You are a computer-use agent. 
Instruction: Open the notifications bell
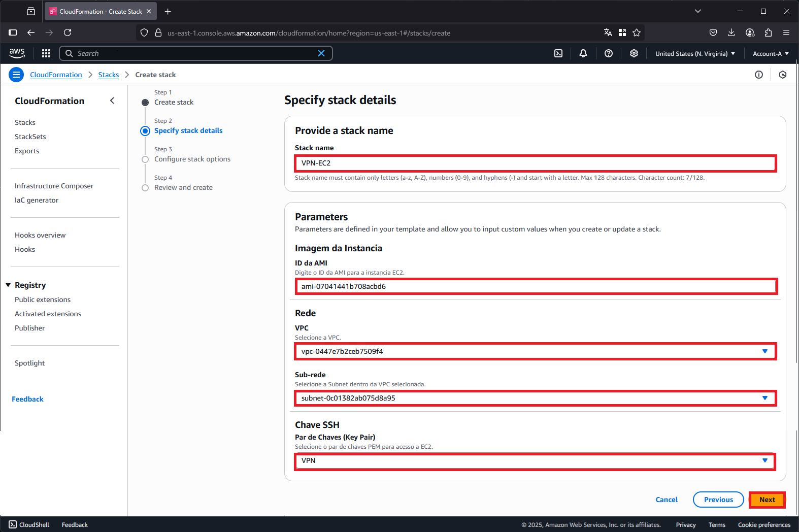click(x=583, y=53)
